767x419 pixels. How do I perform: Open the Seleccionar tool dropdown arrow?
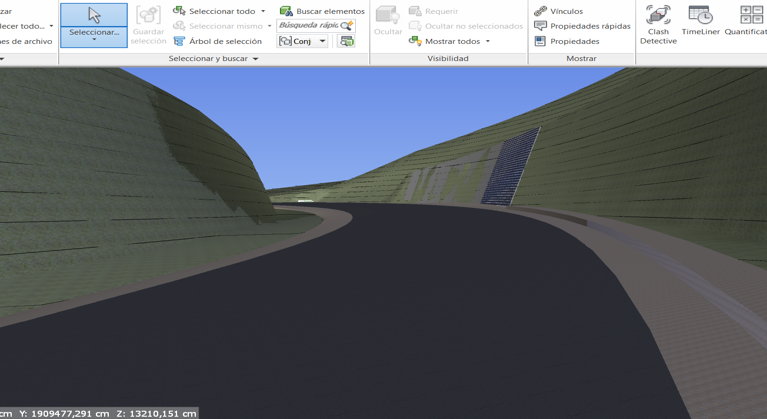(x=94, y=40)
